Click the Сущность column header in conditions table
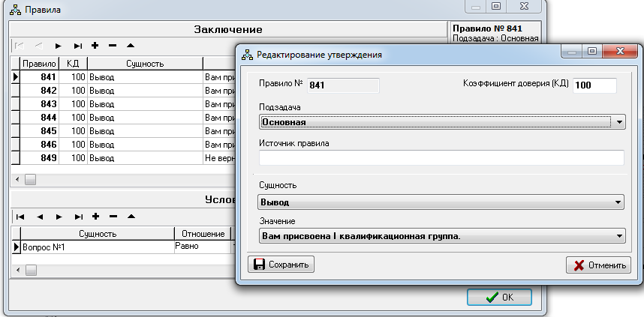 click(98, 234)
